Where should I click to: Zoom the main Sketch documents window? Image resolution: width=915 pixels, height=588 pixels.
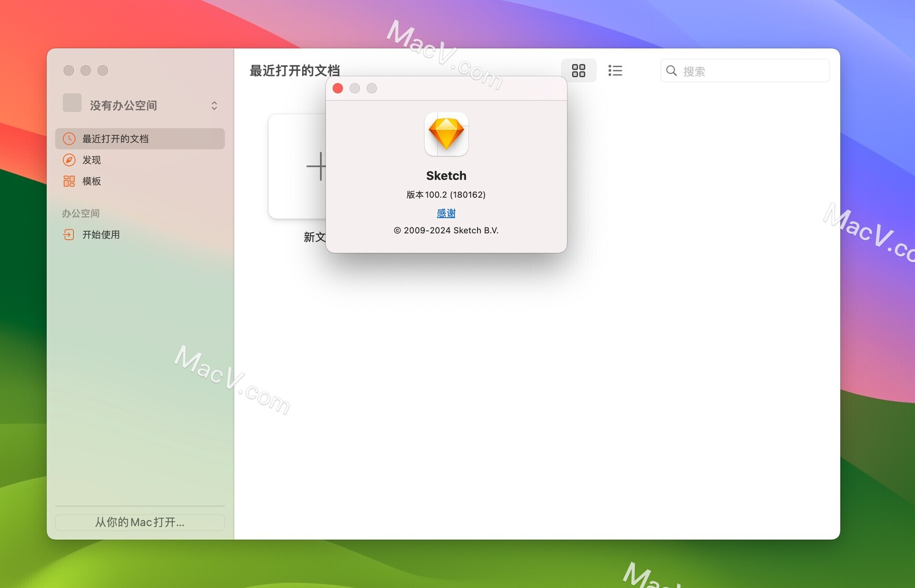click(103, 71)
